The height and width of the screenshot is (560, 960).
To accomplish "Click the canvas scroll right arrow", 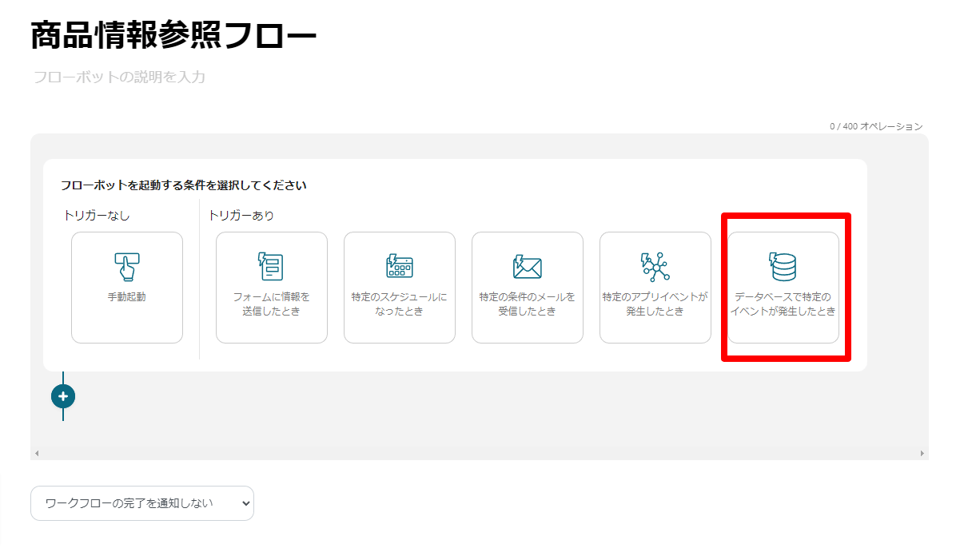I will [x=922, y=454].
